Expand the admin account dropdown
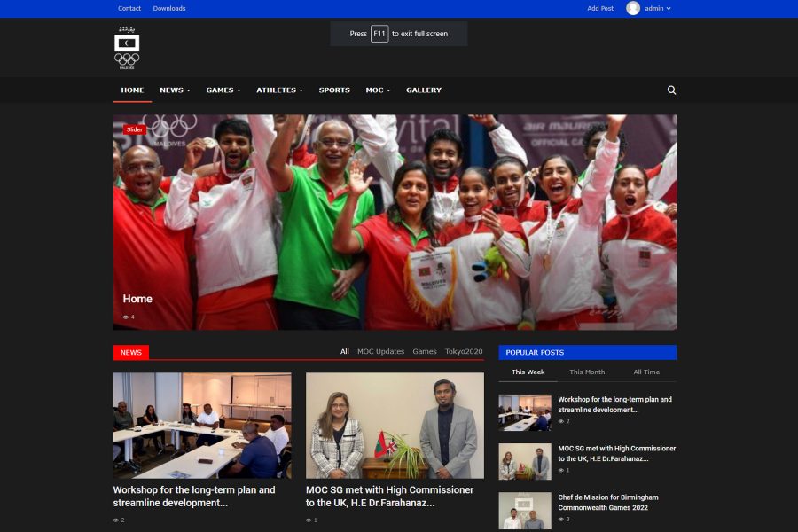This screenshot has width=798, height=532. (x=658, y=8)
